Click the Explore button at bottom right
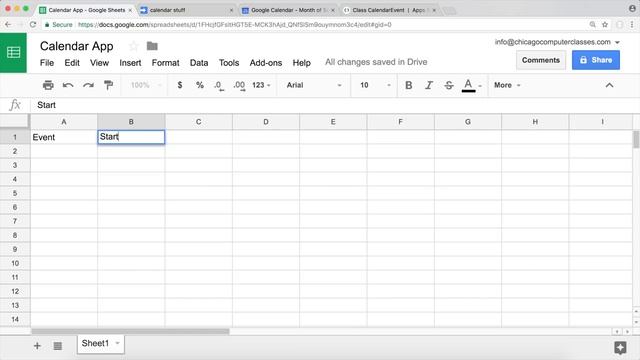 (x=620, y=347)
